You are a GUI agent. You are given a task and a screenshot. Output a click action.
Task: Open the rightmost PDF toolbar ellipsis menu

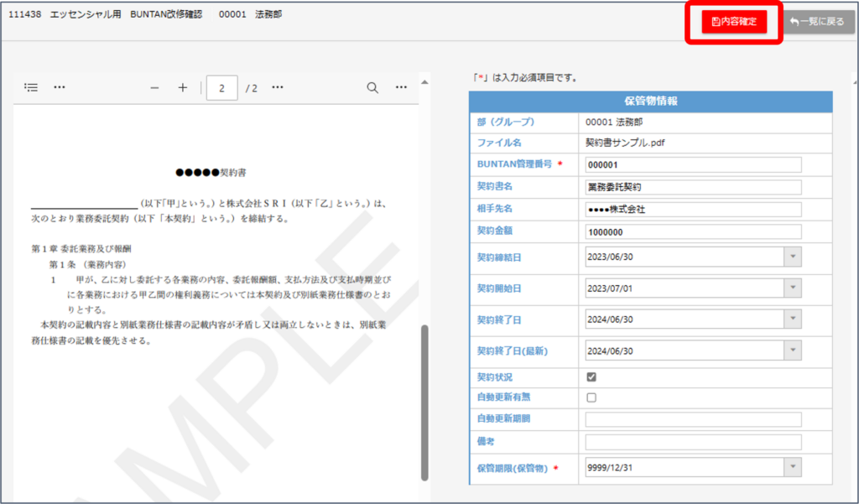401,87
